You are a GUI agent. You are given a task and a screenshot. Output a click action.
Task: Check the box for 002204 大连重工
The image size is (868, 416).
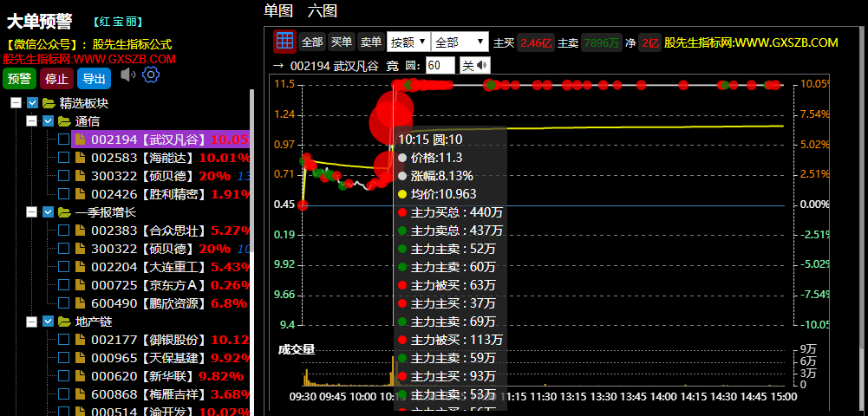(63, 267)
